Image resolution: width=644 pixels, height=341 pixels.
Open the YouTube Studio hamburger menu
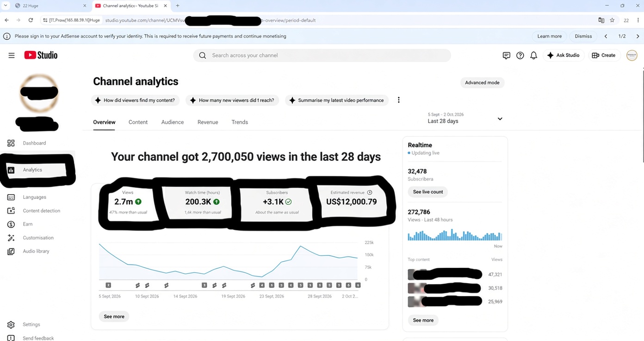point(12,55)
